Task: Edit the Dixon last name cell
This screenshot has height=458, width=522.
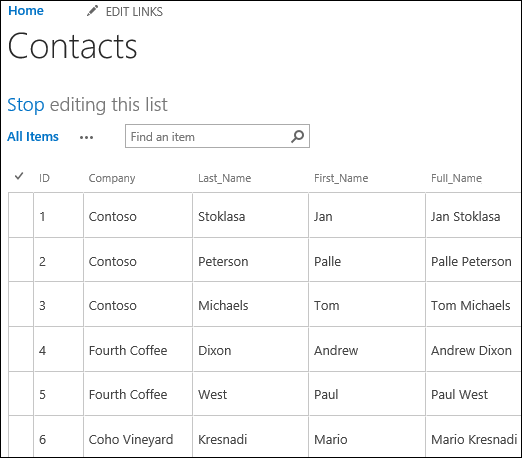Action: pos(251,350)
